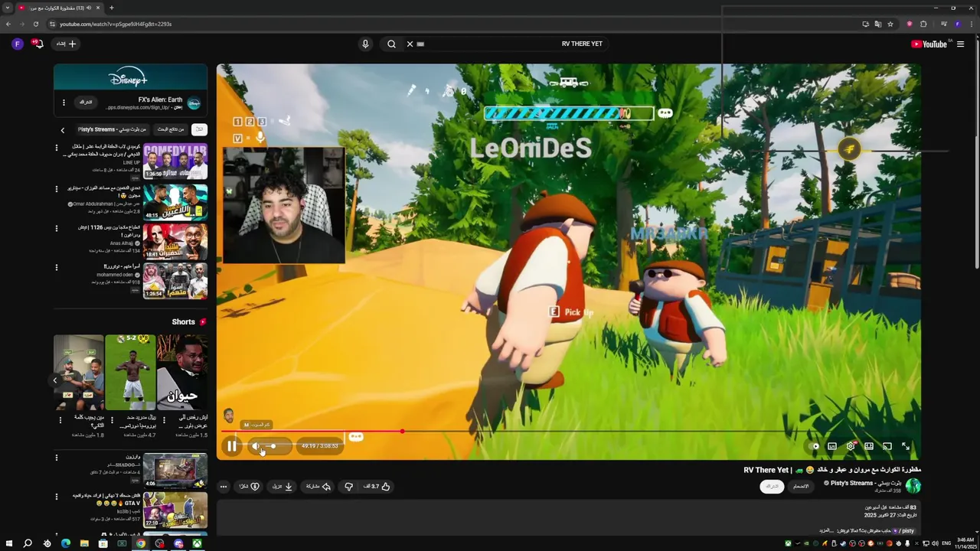Start voice search with microphone icon

click(365, 44)
